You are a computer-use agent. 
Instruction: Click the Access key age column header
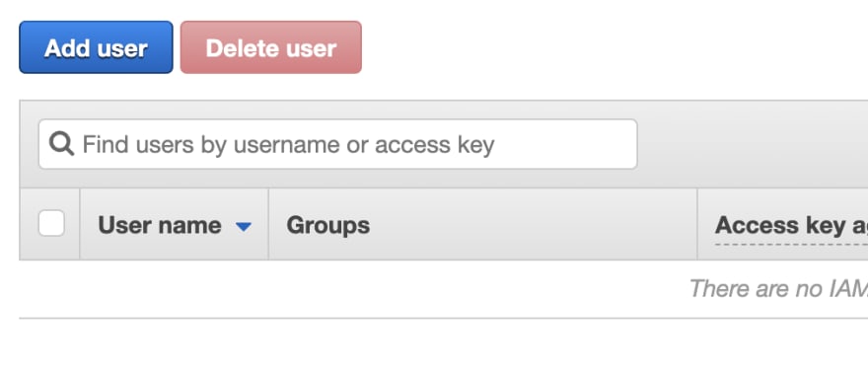pyautogui.click(x=791, y=225)
